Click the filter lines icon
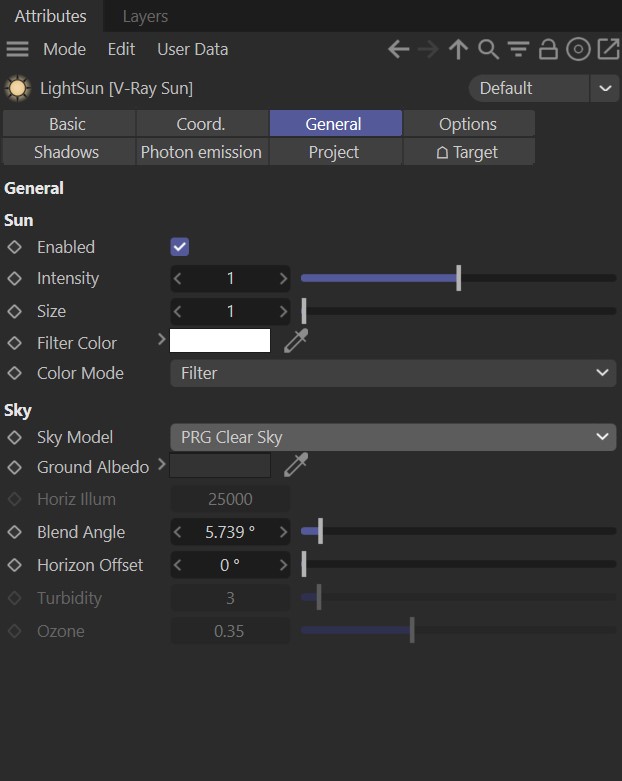This screenshot has height=781, width=622. click(518, 49)
